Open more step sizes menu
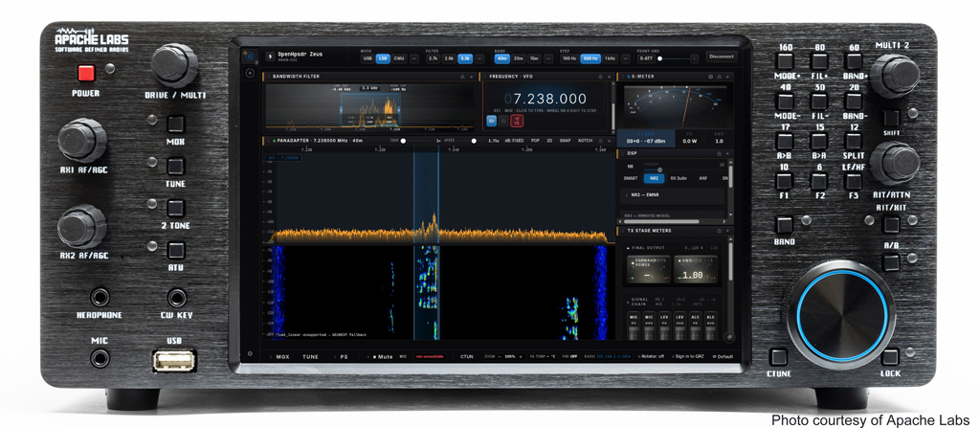The height and width of the screenshot is (428, 980). (625, 58)
